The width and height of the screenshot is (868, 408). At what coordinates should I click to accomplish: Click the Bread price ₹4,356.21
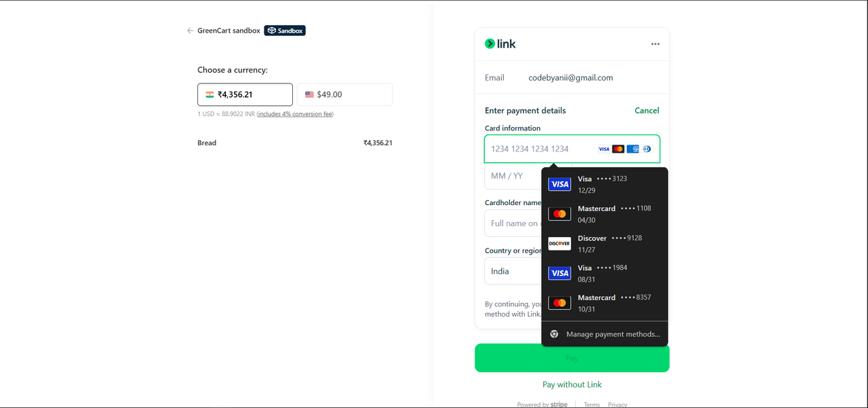coord(378,143)
